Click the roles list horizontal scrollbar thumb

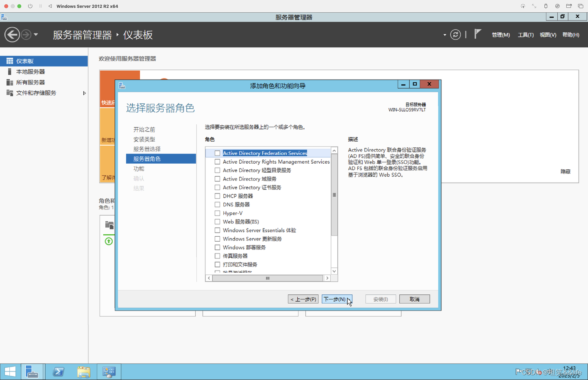click(267, 278)
